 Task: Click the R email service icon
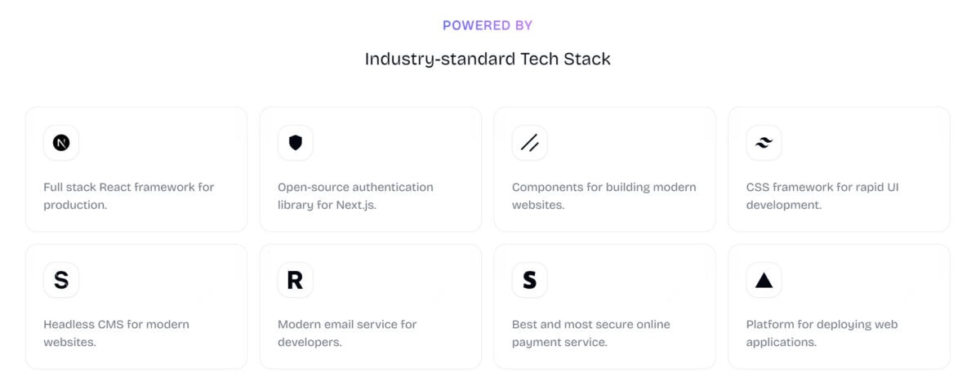[296, 280]
